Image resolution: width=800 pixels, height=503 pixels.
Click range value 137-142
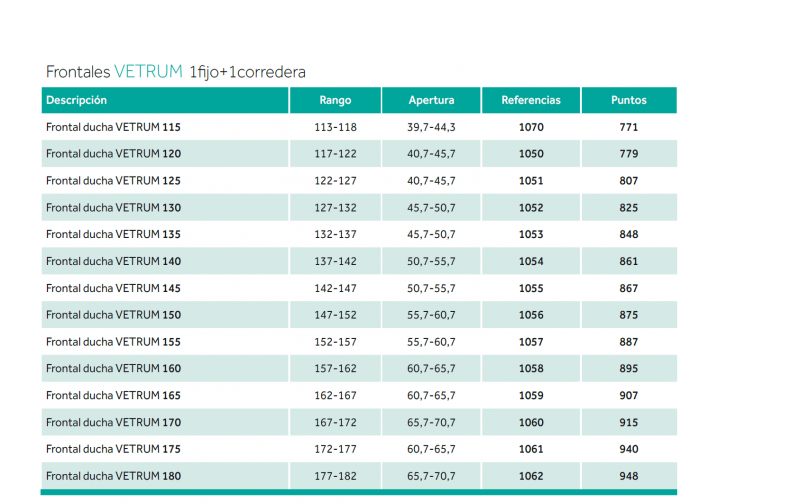[x=335, y=261]
